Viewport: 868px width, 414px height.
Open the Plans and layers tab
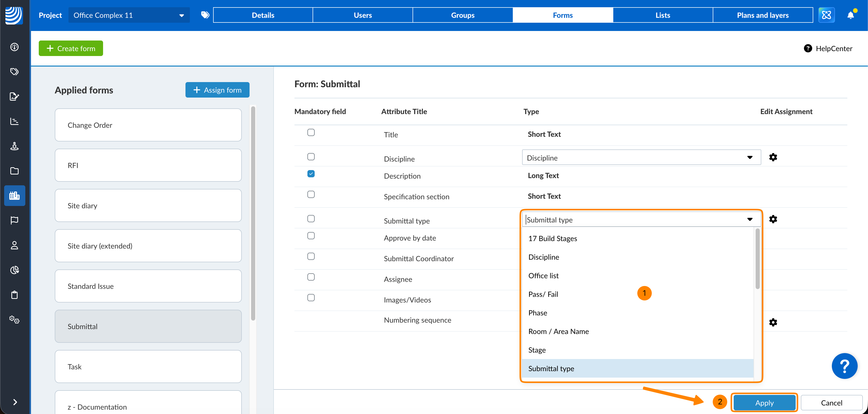[763, 15]
